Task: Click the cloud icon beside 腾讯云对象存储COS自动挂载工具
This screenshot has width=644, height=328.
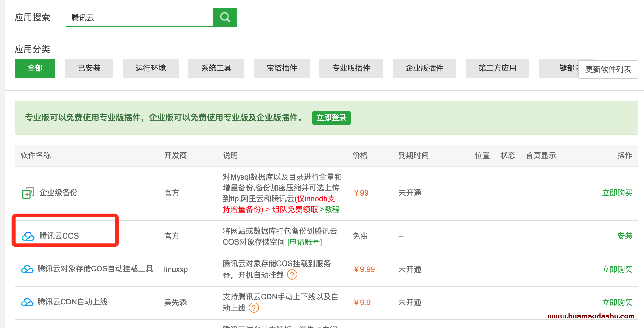Action: pos(27,269)
